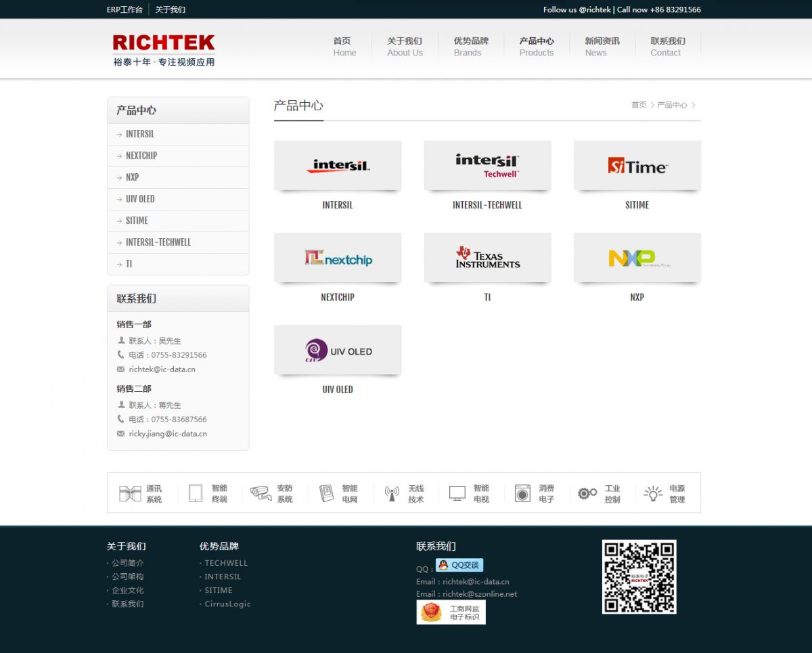Screen dimensions: 812x653
Task: Open the Contact menu item
Action: 668,47
